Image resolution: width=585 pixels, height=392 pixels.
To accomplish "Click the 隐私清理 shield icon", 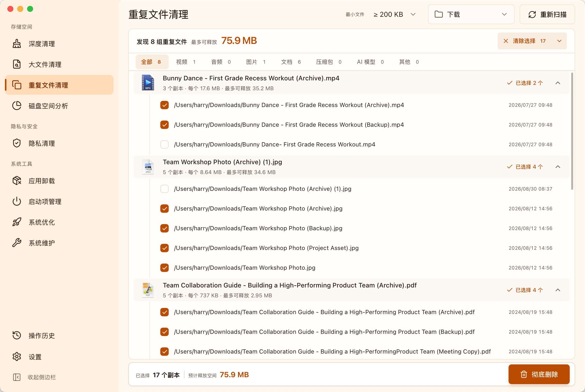I will [x=17, y=143].
